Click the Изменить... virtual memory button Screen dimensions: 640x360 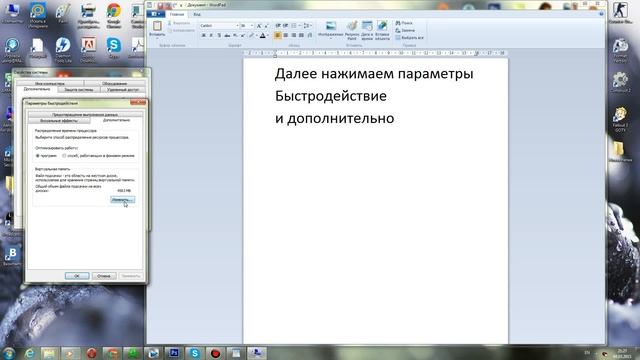122,200
